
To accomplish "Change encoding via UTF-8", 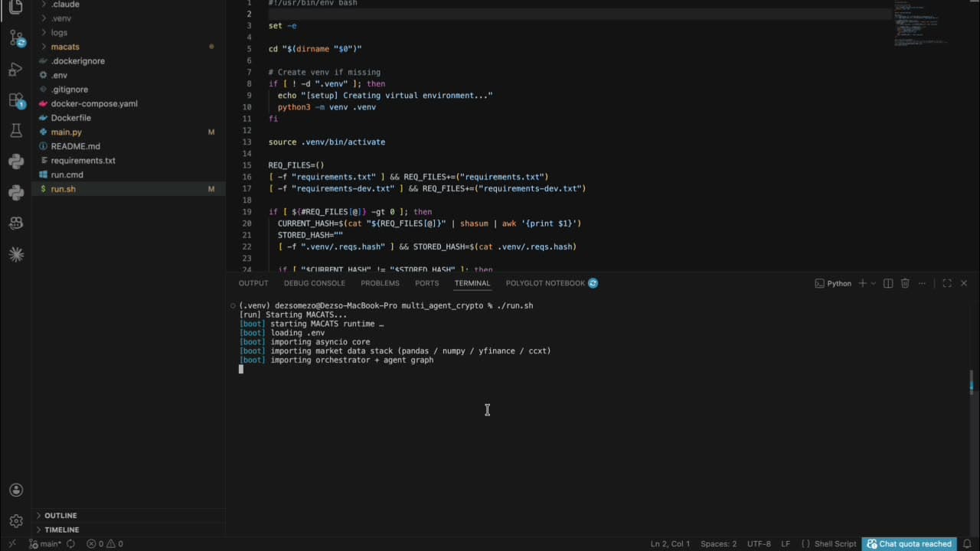I will [759, 544].
